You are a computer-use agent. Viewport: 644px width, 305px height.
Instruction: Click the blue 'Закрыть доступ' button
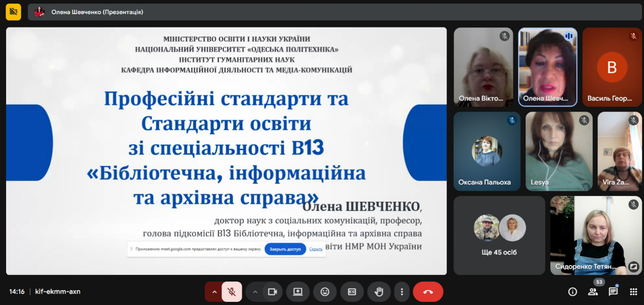click(285, 249)
